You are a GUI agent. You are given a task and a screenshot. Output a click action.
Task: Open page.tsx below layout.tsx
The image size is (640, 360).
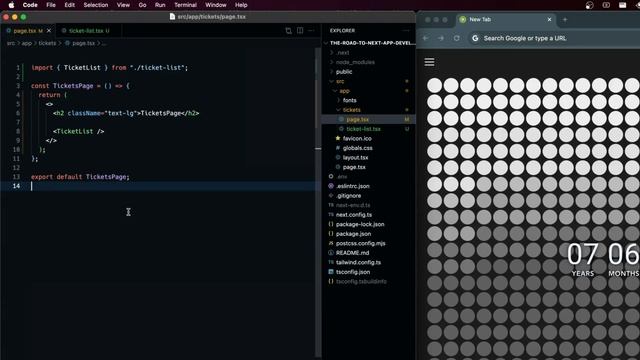[x=369, y=167]
